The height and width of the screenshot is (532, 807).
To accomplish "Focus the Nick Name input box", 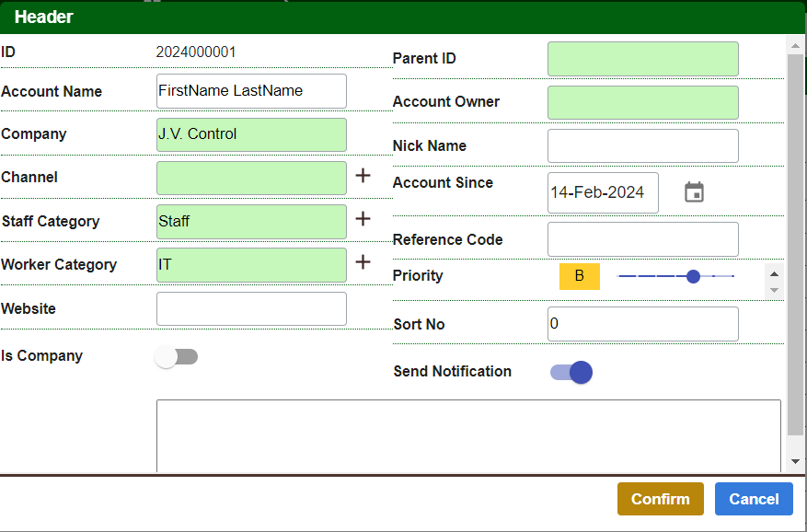I will click(x=642, y=146).
